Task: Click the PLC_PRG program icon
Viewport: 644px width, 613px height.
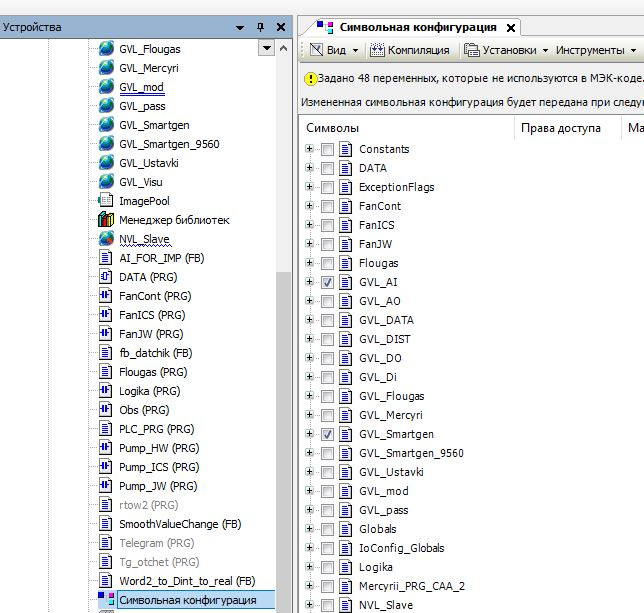Action: pyautogui.click(x=106, y=429)
